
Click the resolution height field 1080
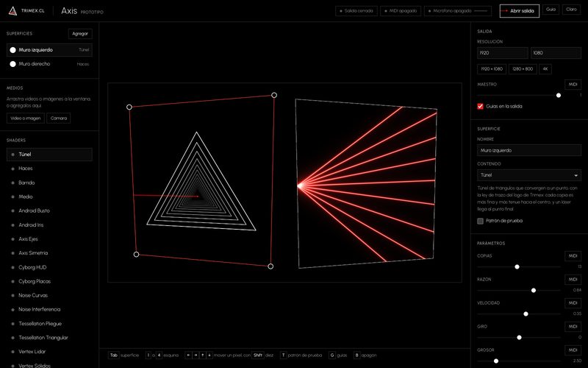click(556, 53)
